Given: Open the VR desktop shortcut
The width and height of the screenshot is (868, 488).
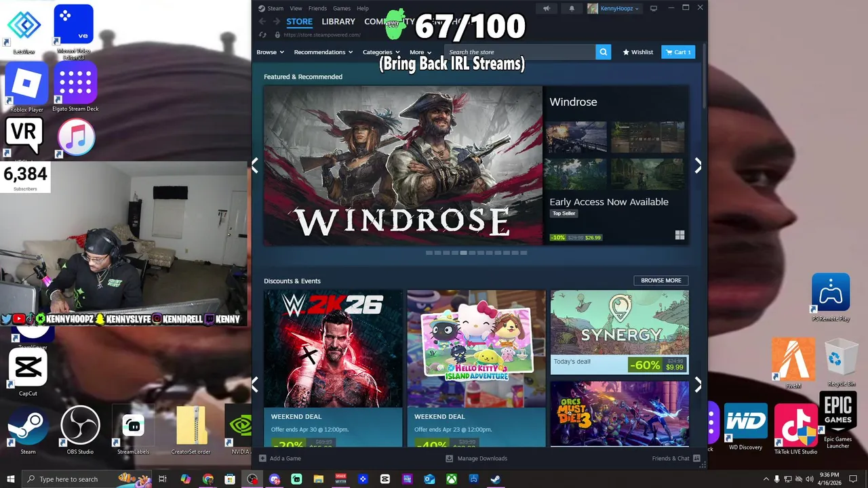Looking at the screenshot, I should (24, 138).
